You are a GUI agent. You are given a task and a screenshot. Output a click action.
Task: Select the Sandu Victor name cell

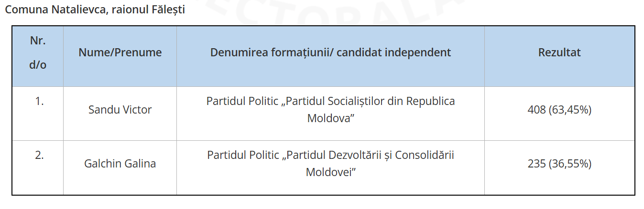point(120,110)
